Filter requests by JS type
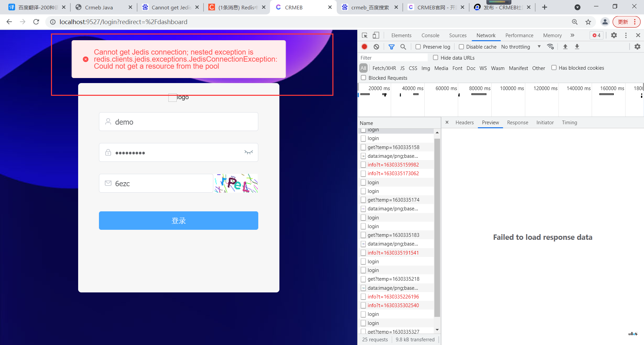 click(402, 68)
